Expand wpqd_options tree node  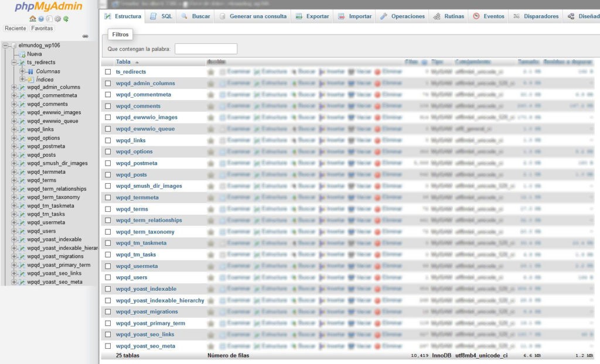14,138
